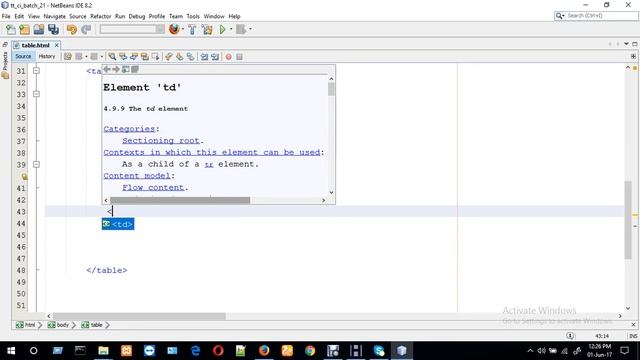
Task: Click the Redo arrow icon
Action: (x=86, y=29)
